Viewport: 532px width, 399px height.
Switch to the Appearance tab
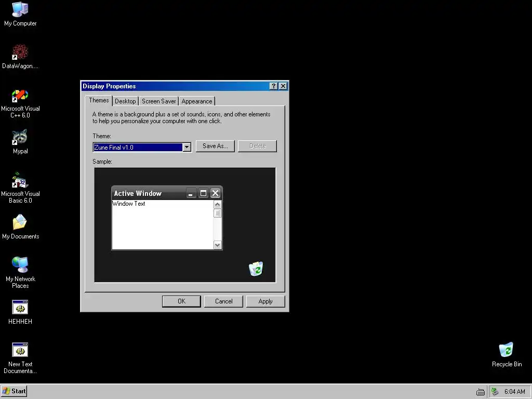[197, 101]
